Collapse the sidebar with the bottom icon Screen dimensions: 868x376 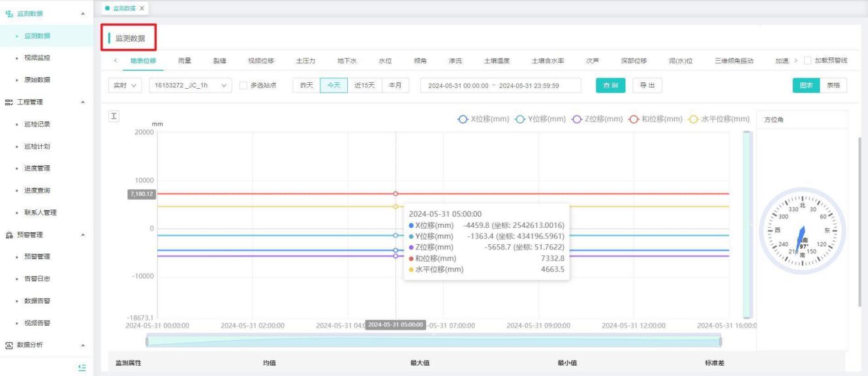[x=82, y=368]
